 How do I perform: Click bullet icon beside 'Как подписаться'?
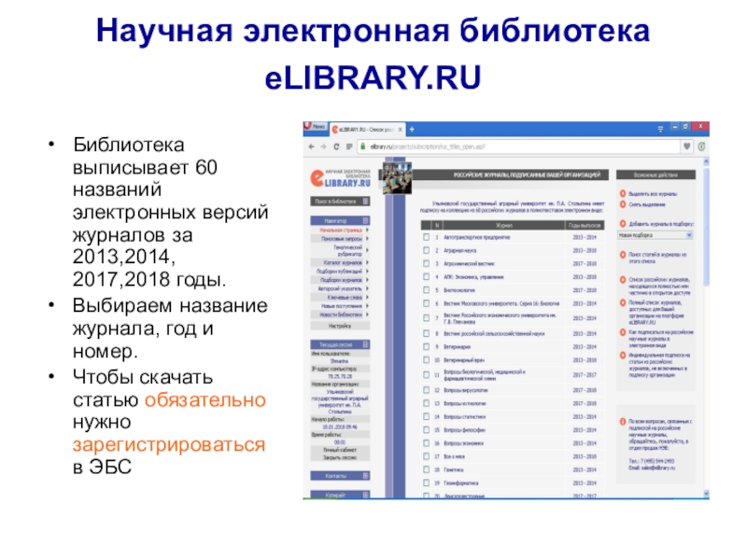point(623,332)
